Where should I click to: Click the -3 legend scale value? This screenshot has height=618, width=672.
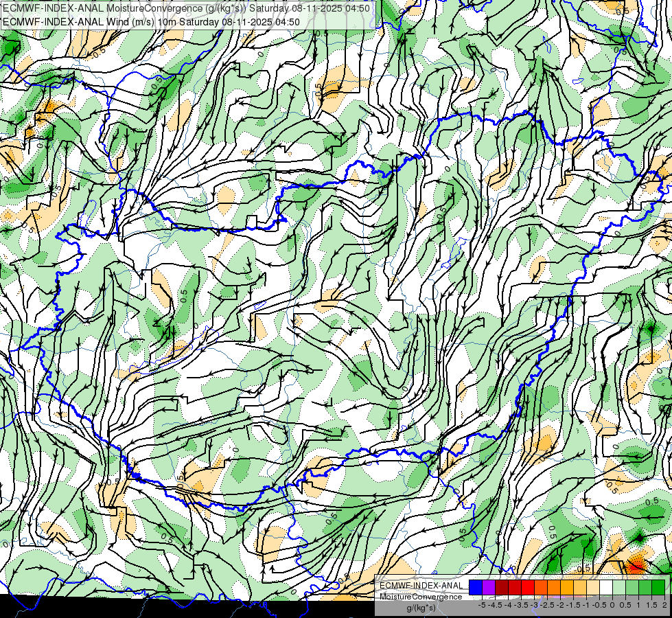tap(534, 605)
